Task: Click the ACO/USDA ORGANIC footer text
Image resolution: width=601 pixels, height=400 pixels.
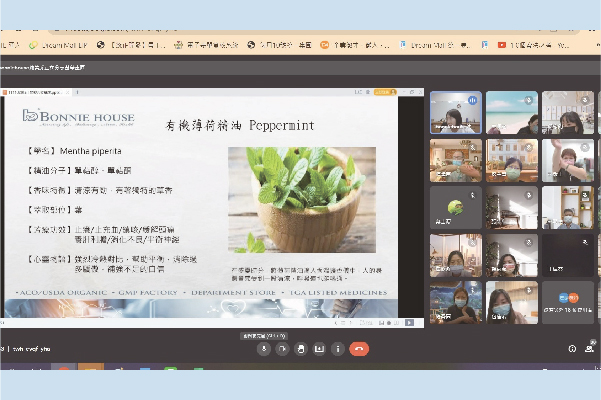Action: [63, 292]
